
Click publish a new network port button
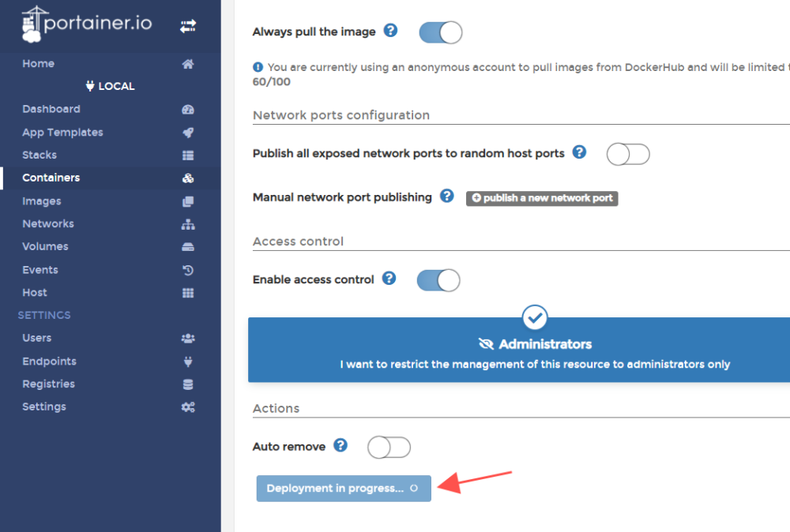(x=542, y=198)
